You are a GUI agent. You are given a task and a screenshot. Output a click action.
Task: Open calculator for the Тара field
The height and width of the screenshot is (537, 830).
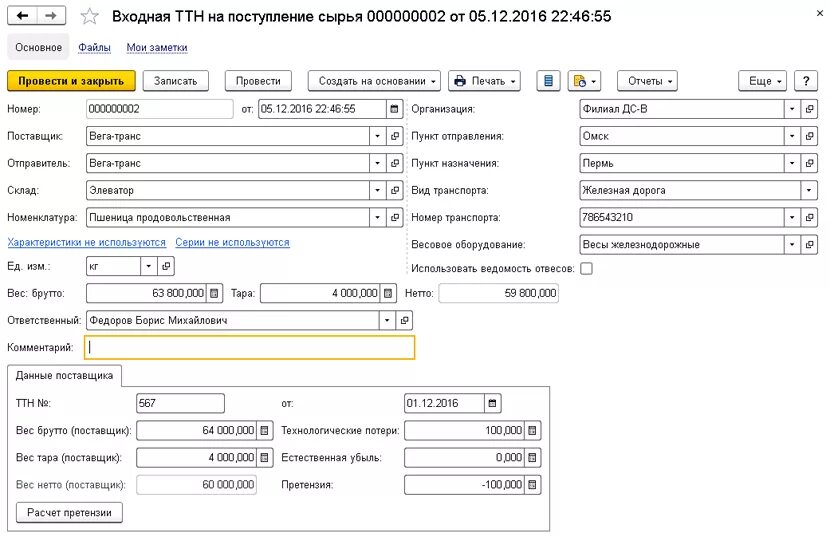387,293
